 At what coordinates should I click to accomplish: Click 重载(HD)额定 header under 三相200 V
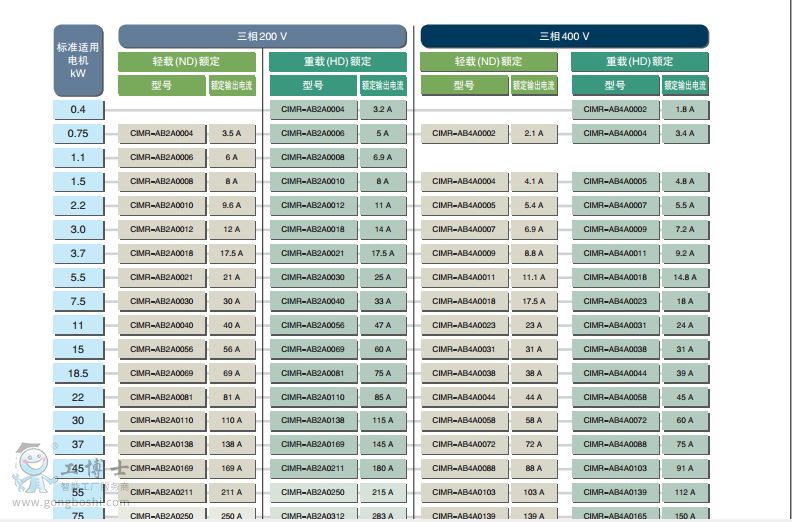pos(337,62)
